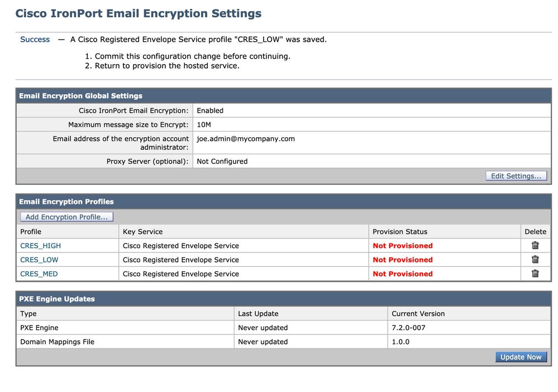Viewport: 558px width, 392px height.
Task: Click the Email Encryption Profiles header
Action: point(66,202)
